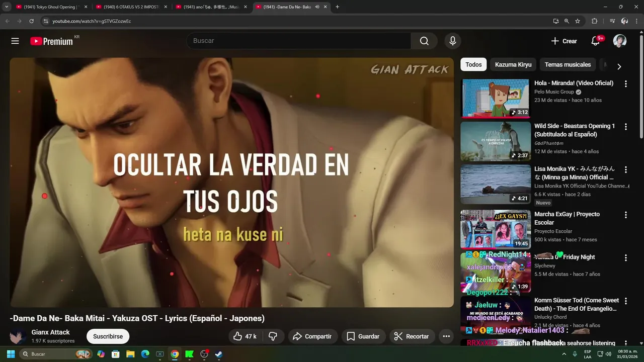
Task: Click the Pelo Music Group channel name
Action: (554, 92)
